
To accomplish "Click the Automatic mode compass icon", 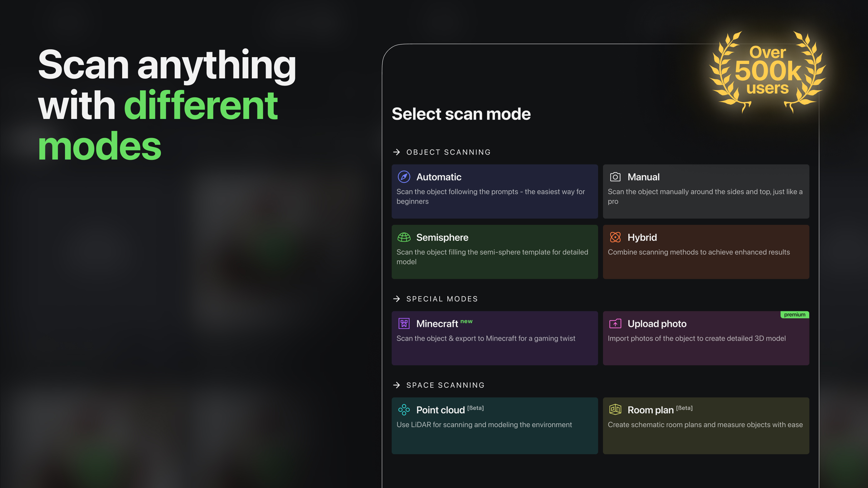I will (404, 177).
